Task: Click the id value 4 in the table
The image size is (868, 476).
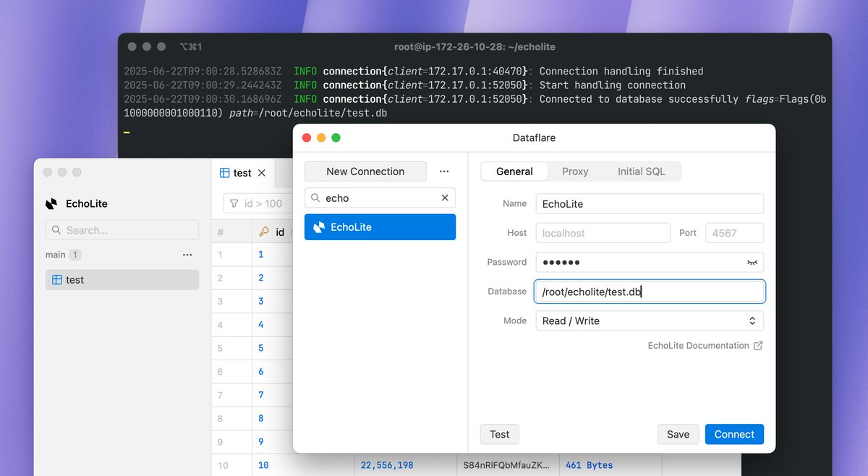Action: click(261, 325)
